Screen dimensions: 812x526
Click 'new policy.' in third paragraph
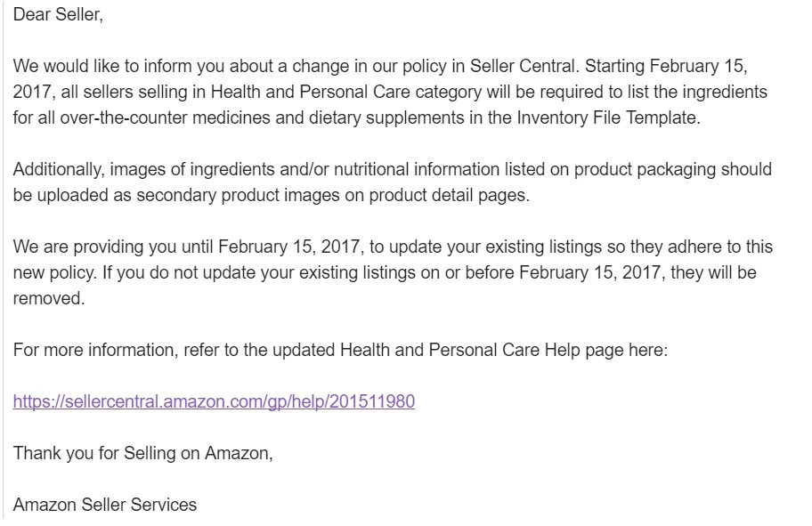click(55, 273)
